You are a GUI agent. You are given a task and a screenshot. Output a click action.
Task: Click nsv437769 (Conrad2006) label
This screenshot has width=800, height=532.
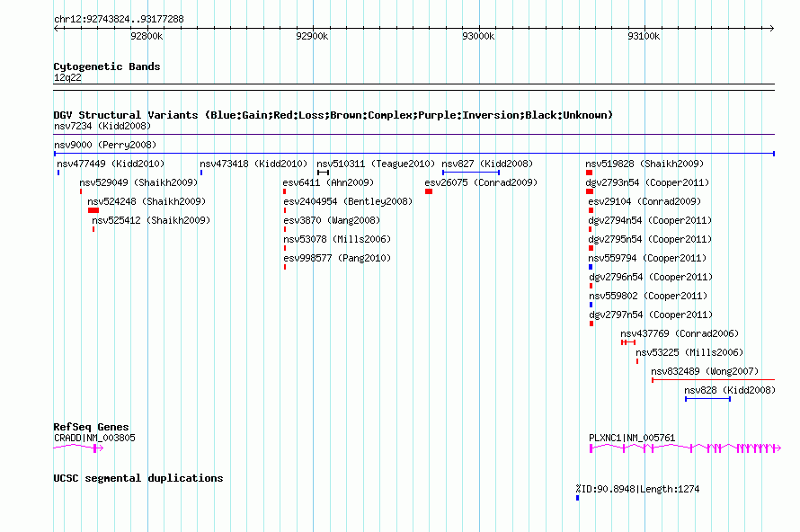point(680,333)
